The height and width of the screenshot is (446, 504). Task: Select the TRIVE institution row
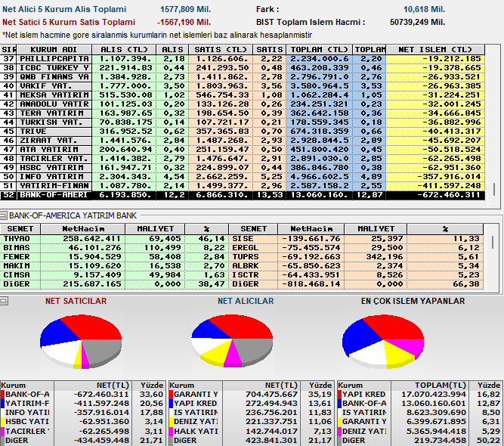[243, 132]
